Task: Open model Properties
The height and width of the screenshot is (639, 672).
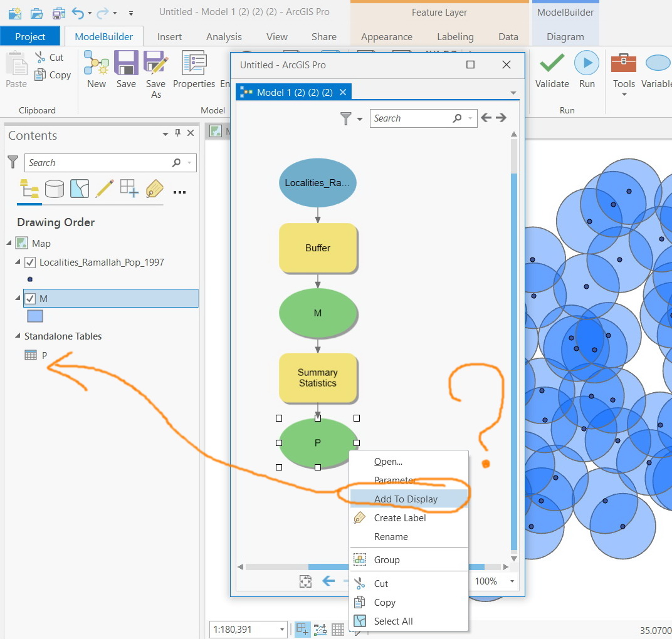Action: [x=194, y=70]
